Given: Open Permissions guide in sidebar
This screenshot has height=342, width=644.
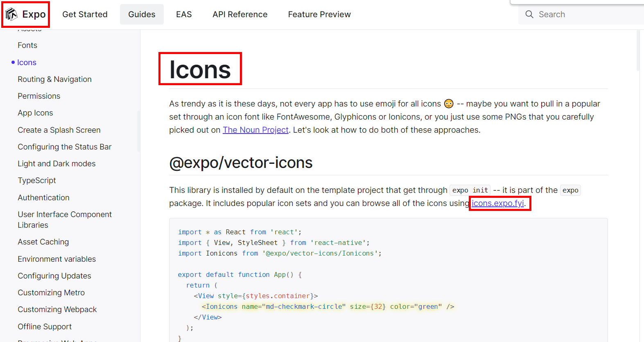Looking at the screenshot, I should click(x=39, y=96).
